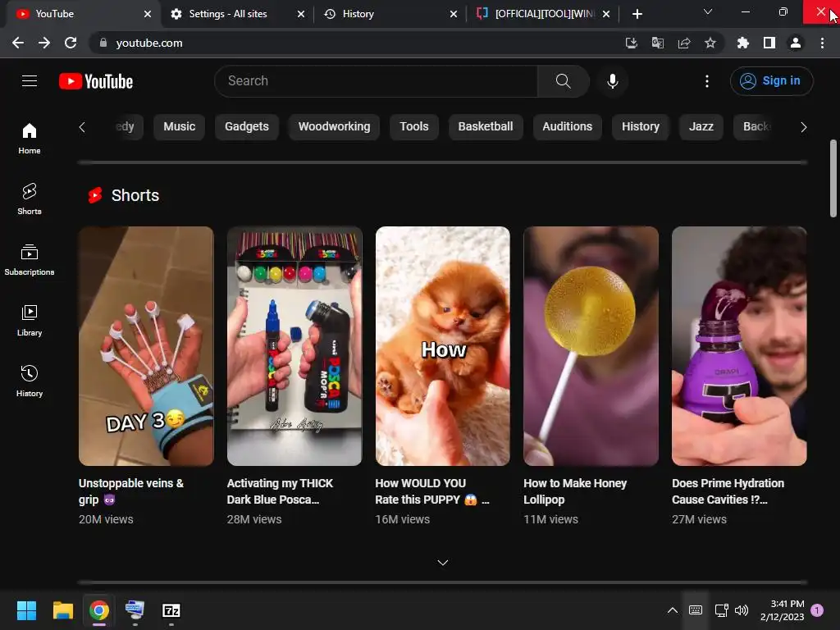Reload the YouTube page
The width and height of the screenshot is (840, 630).
(x=71, y=43)
